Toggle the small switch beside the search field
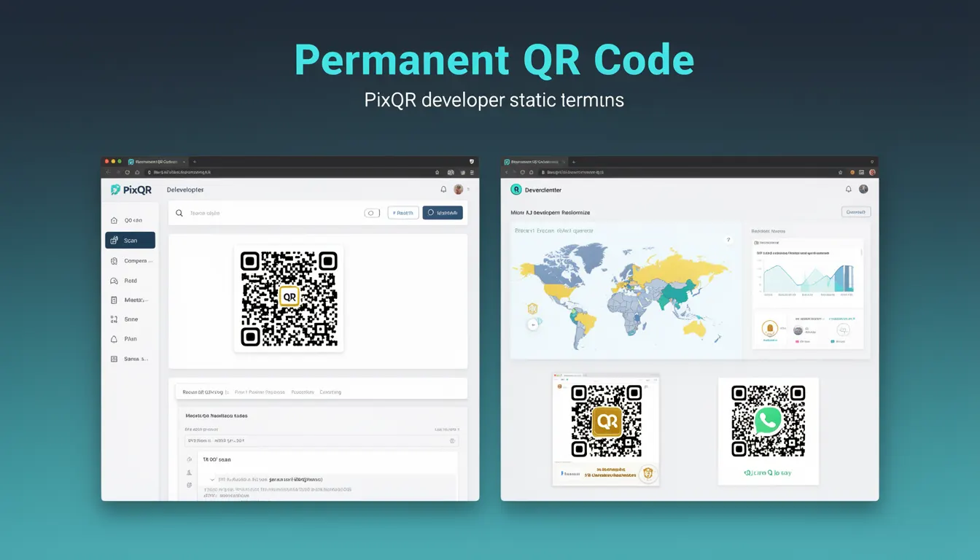This screenshot has width=980, height=560. [x=372, y=213]
